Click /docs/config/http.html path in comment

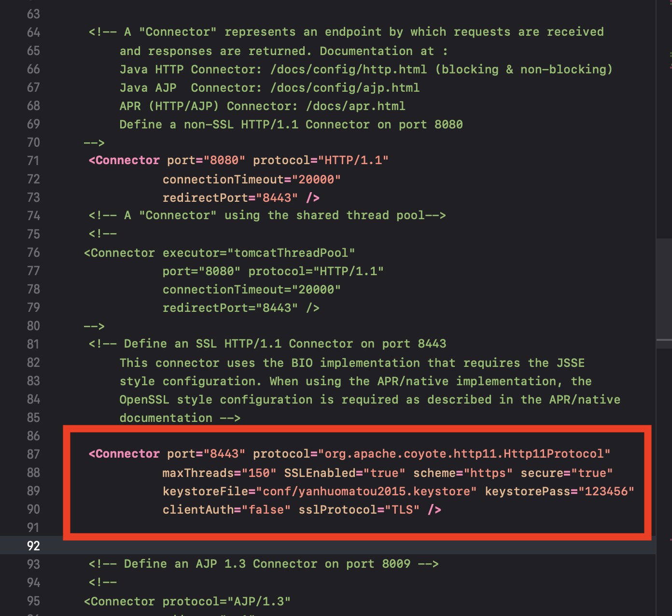(x=349, y=70)
